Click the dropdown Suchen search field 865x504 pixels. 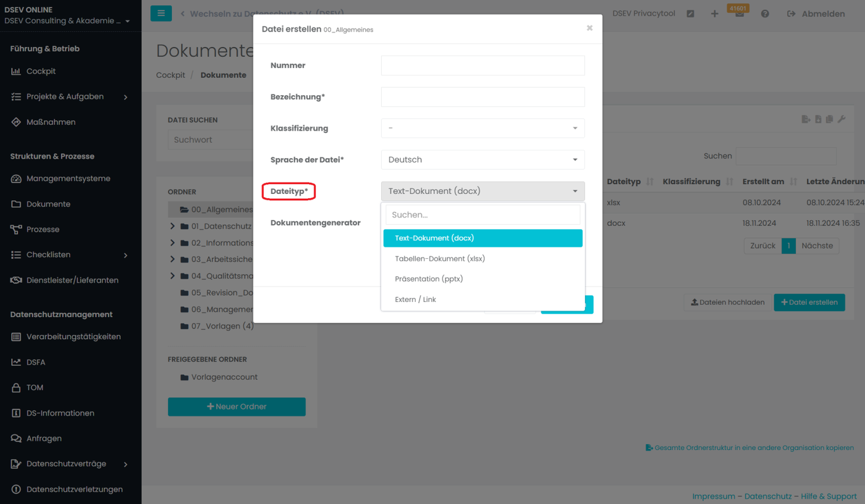click(x=483, y=215)
